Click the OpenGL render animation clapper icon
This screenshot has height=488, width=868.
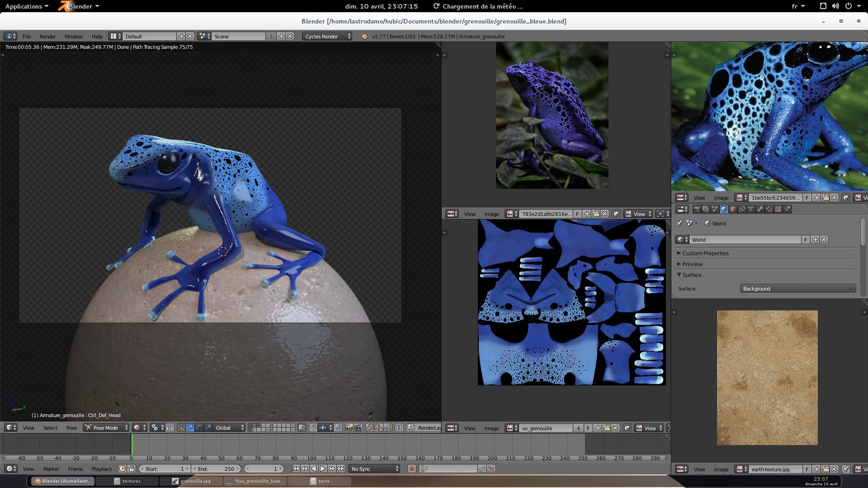click(x=358, y=428)
